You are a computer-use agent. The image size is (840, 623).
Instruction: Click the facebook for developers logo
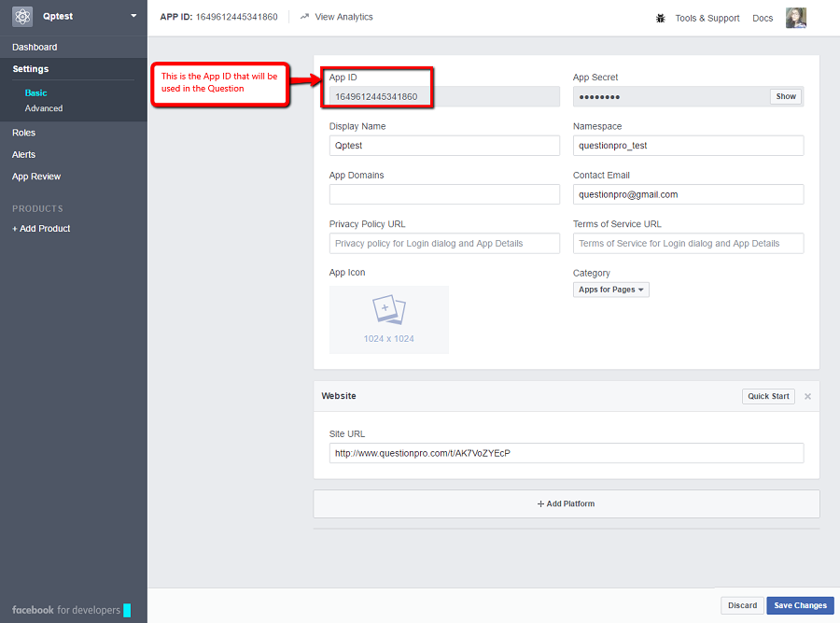click(71, 610)
